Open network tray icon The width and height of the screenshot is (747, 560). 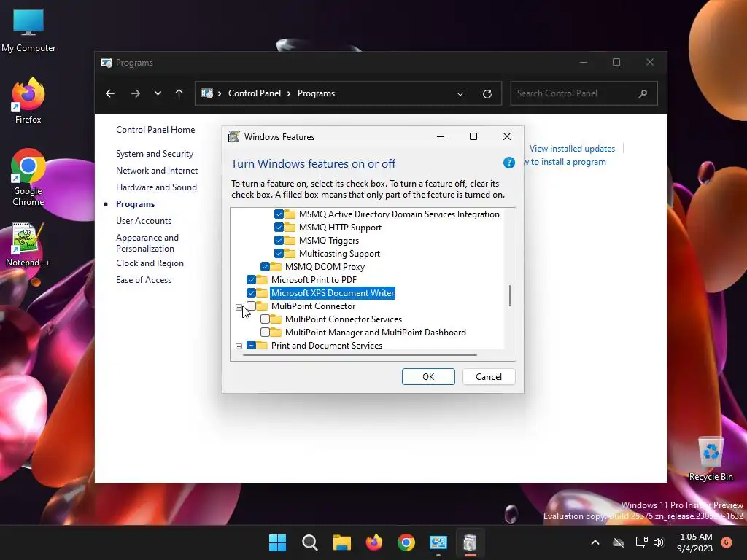641,542
